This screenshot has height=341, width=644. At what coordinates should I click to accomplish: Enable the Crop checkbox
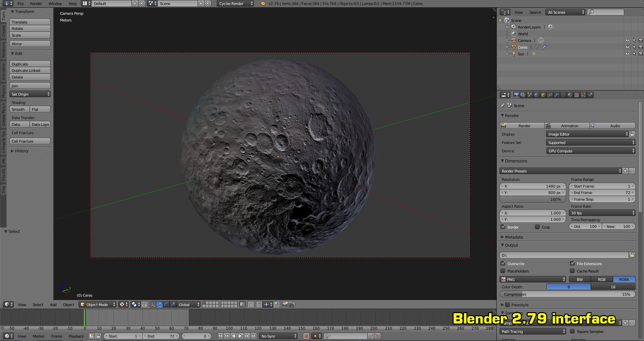coord(537,227)
